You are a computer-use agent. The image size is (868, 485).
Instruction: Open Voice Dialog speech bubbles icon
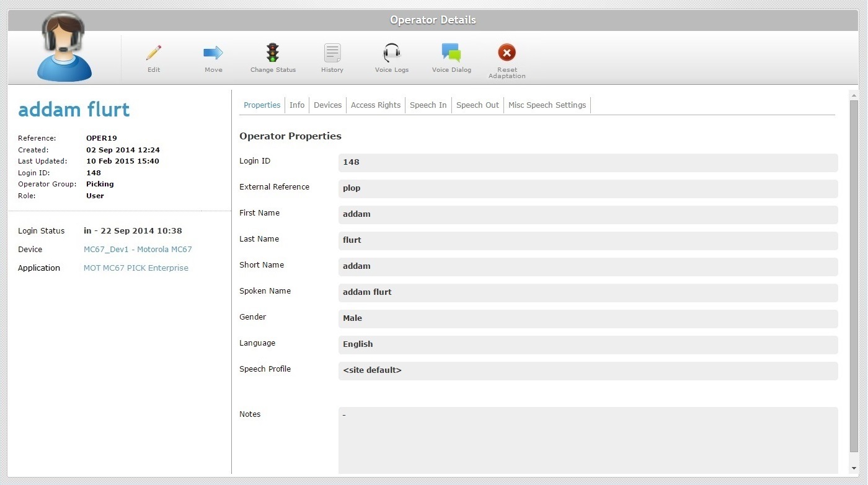451,53
